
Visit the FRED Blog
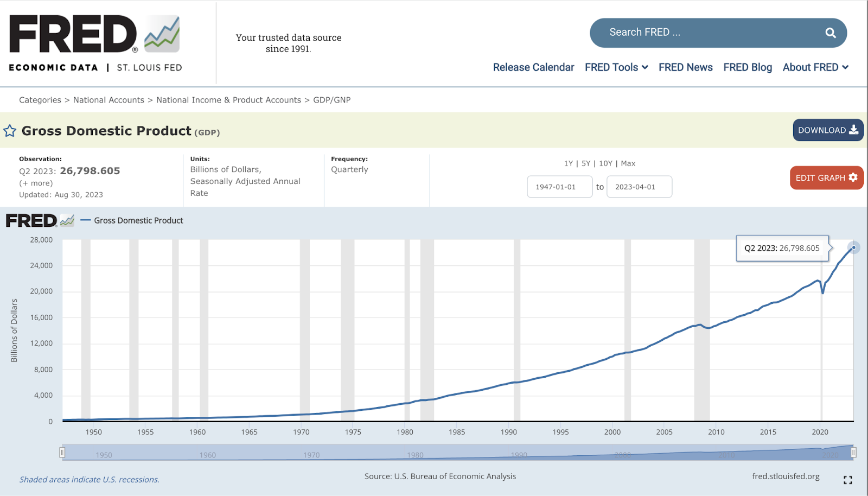pos(748,67)
